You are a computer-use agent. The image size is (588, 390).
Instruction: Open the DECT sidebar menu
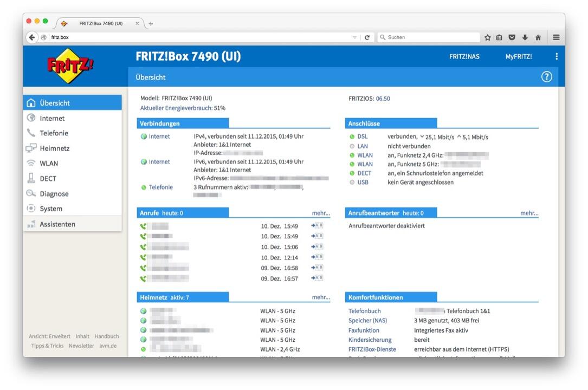click(73, 179)
